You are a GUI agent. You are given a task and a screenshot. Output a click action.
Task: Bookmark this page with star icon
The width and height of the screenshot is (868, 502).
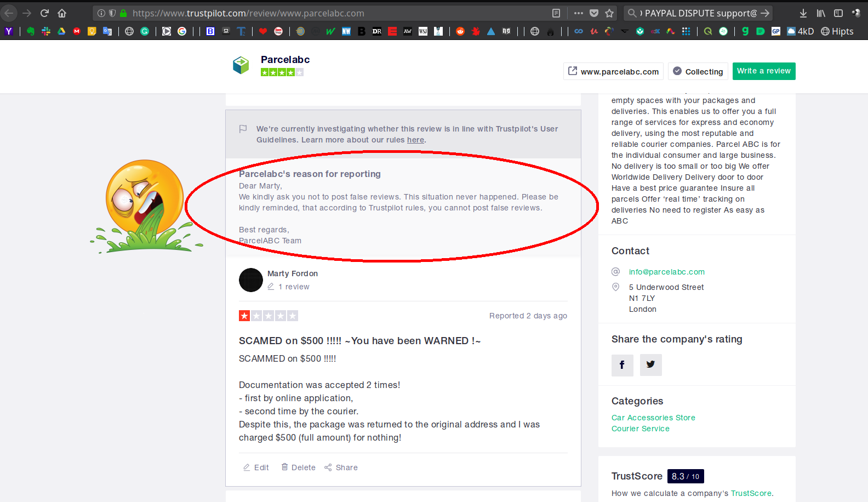609,13
